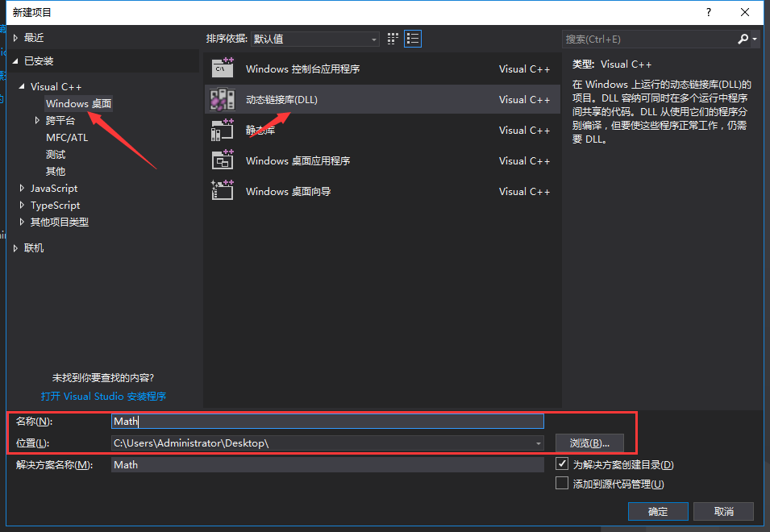Image resolution: width=770 pixels, height=532 pixels.
Task: Uncheck 为解决方案创建目录
Action: coord(562,463)
